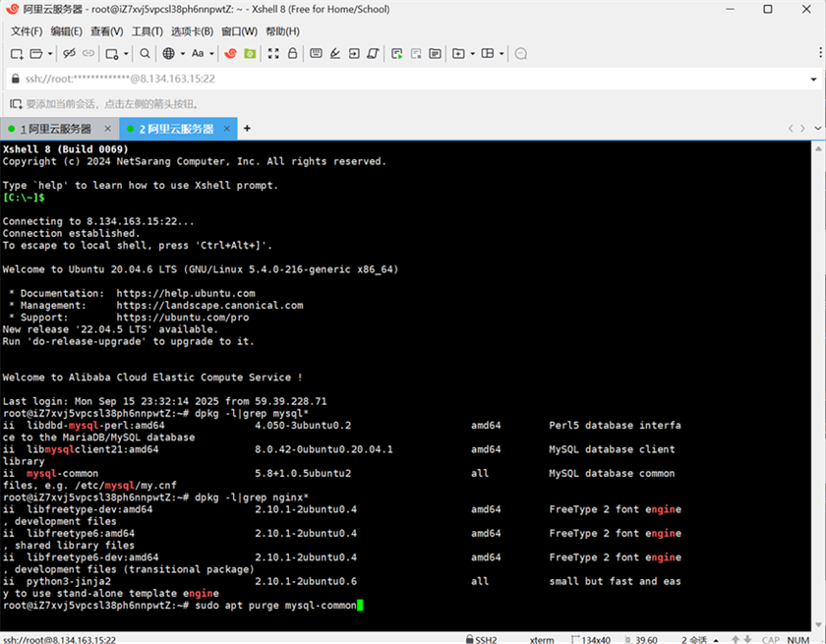The image size is (826, 644).
Task: Click the Start Logging play icon
Action: [396, 54]
